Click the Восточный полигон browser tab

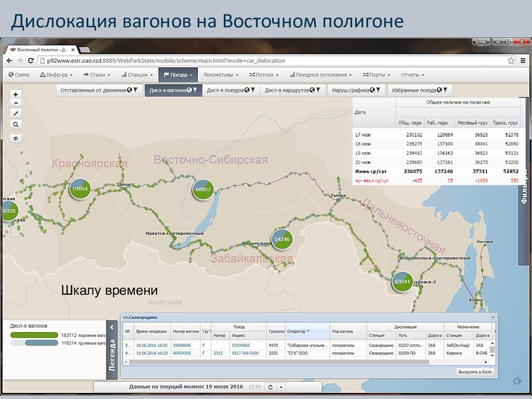43,49
